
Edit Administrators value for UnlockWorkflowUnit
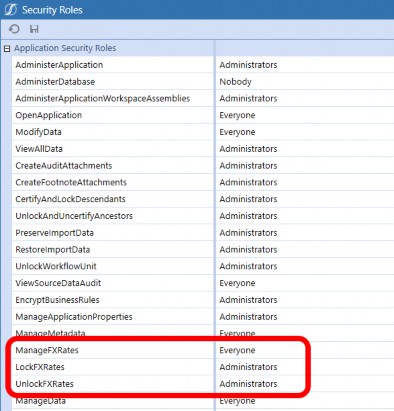point(248,266)
